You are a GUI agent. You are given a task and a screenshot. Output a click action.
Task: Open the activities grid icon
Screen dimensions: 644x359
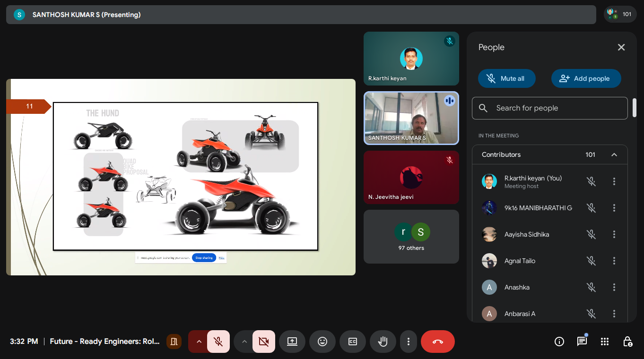tap(605, 342)
